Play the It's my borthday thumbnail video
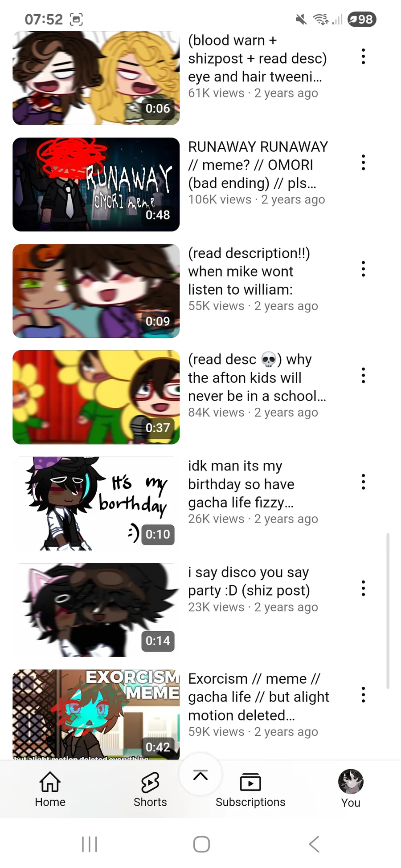Viewport: 401px width, 868px height. coord(96,503)
